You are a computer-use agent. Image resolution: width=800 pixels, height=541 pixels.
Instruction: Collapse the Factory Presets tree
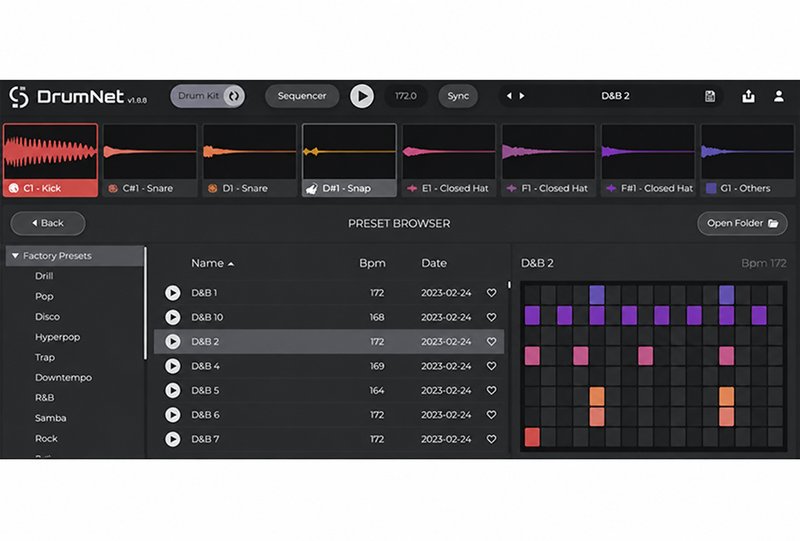pos(15,256)
